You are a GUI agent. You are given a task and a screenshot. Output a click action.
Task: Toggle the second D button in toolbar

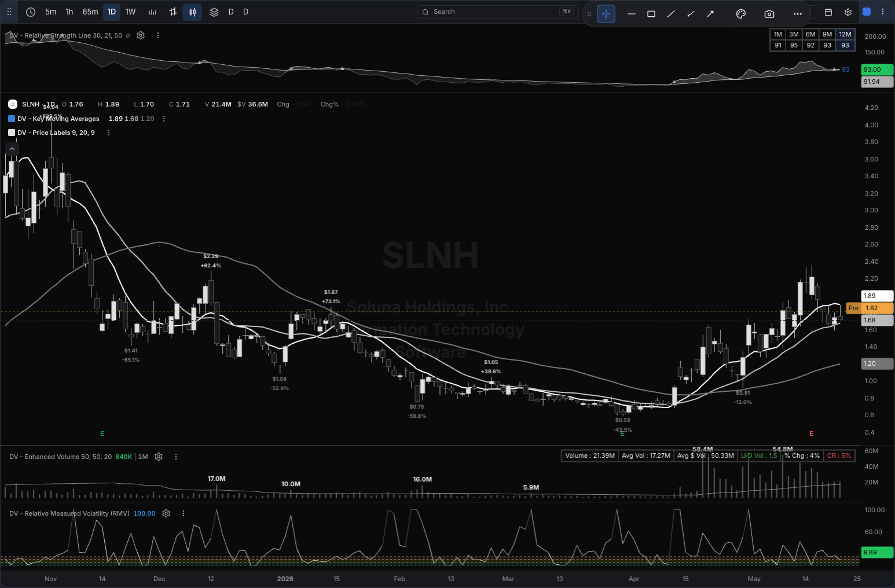click(246, 12)
